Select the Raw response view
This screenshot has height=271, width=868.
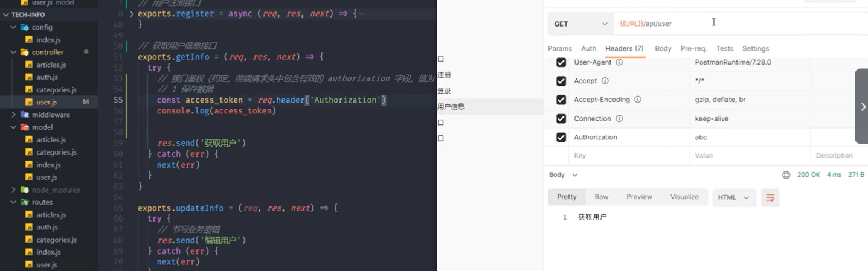tap(602, 197)
